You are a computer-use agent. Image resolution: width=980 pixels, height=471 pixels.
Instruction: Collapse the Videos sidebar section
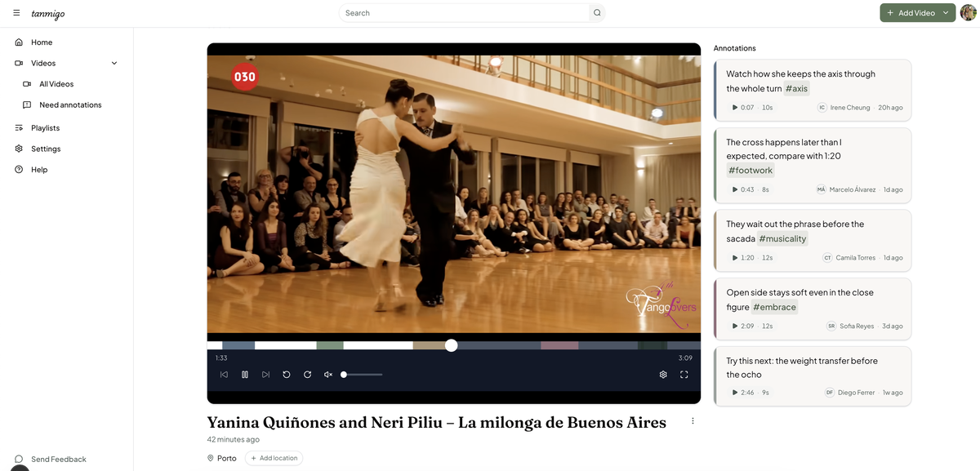click(114, 63)
